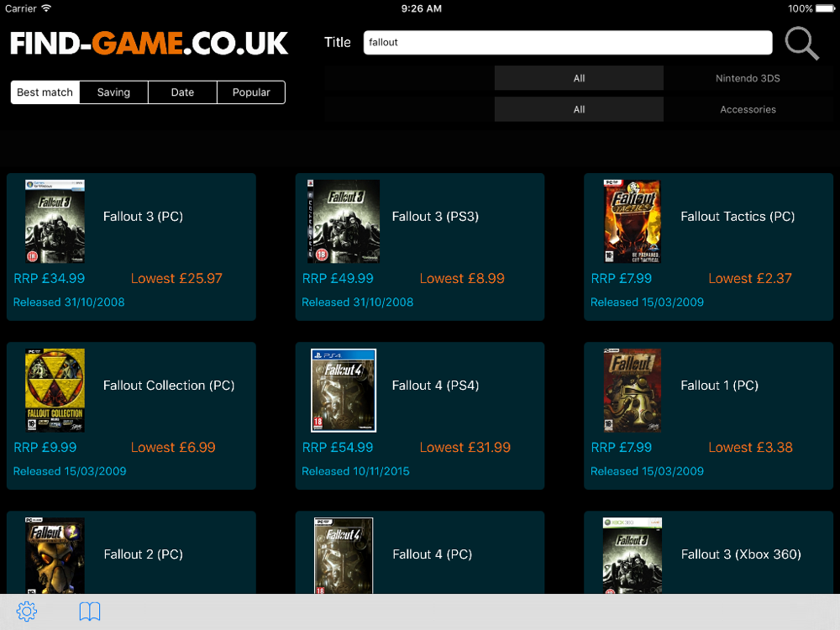Click Lowest £25.97 price
Screen dimensions: 840x630
coord(176,279)
